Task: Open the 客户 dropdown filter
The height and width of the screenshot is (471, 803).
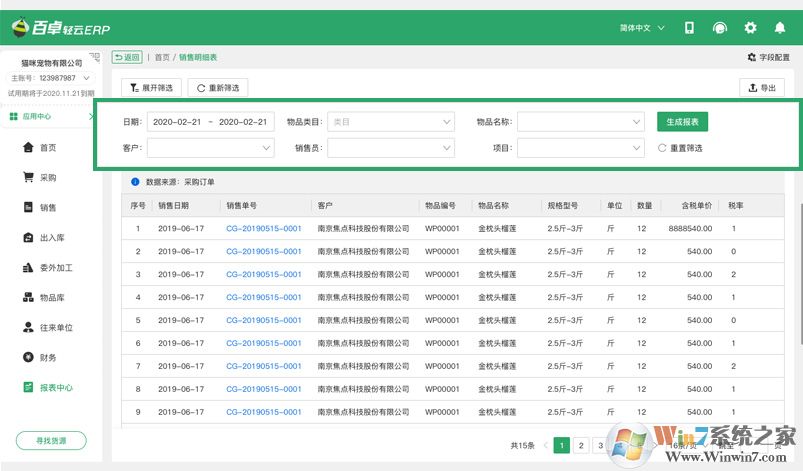Action: pos(210,148)
